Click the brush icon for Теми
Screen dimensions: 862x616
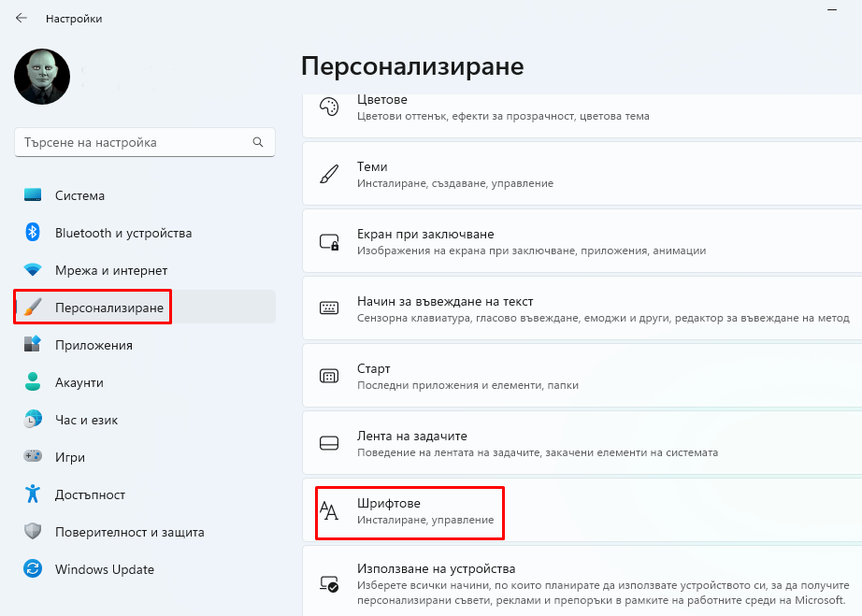point(329,174)
